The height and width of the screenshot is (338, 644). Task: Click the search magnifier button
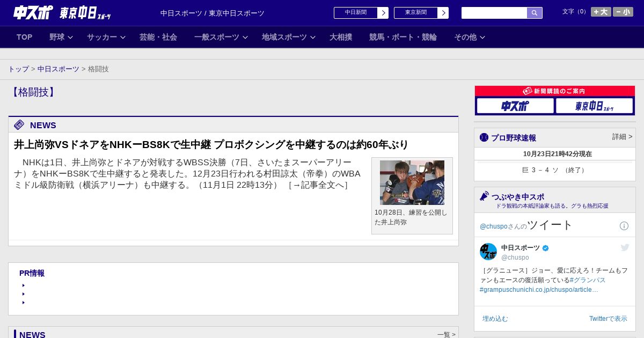535,13
